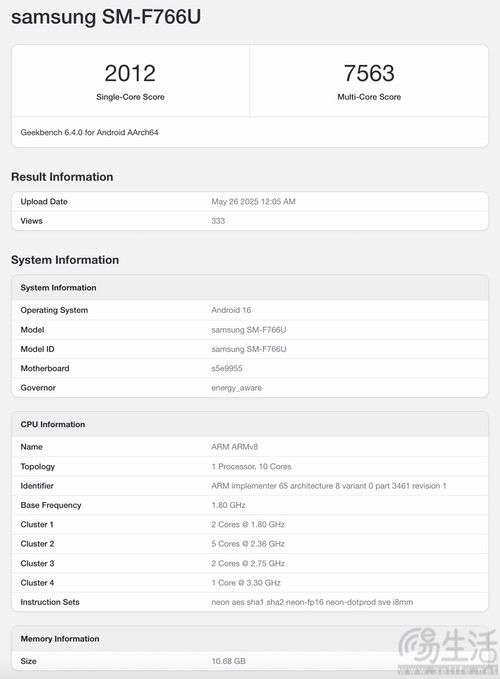Select the Android 16 operating system value
Image resolution: width=500 pixels, height=679 pixels.
point(231,310)
